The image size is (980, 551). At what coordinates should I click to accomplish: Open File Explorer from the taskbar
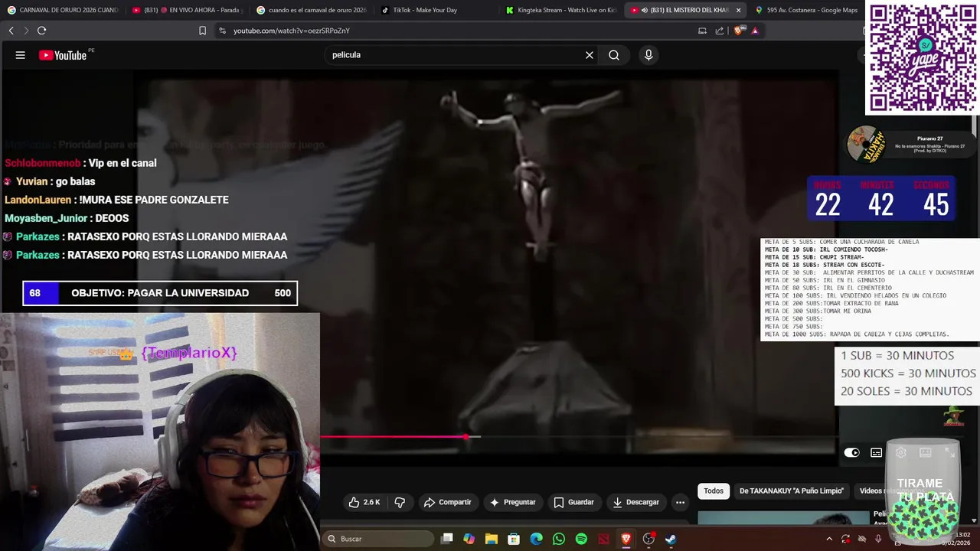(492, 539)
